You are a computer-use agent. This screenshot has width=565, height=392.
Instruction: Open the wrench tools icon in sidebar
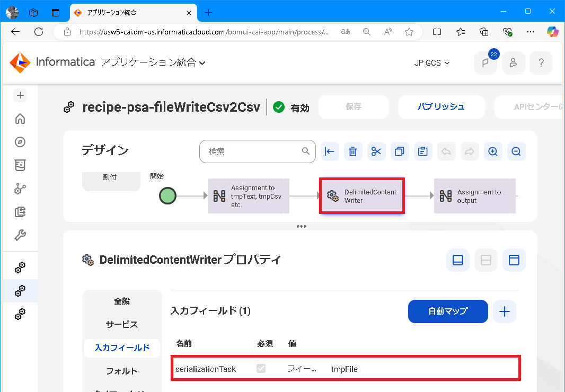pyautogui.click(x=20, y=235)
